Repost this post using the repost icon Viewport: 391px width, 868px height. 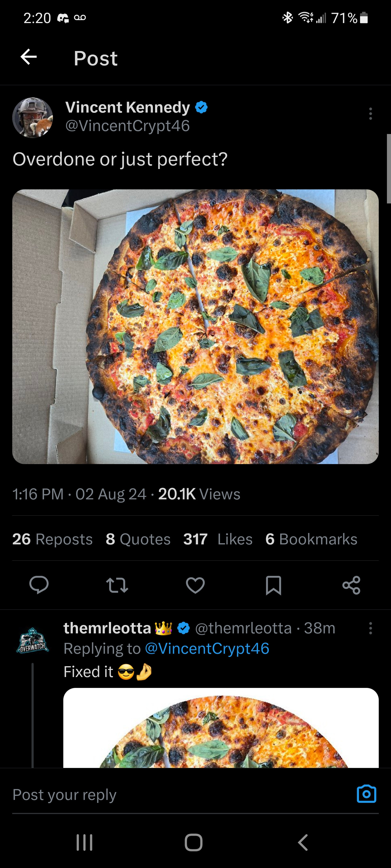pyautogui.click(x=117, y=585)
